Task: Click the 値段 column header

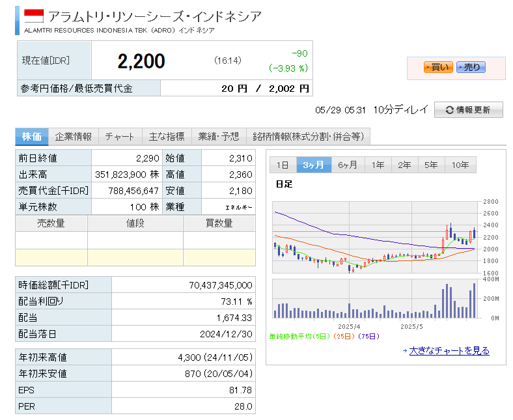Action: tap(135, 223)
